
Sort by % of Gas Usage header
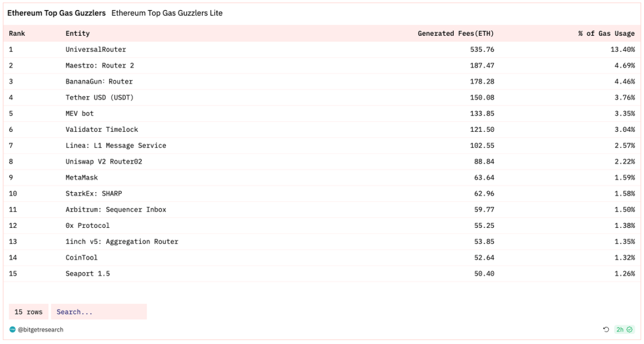[607, 34]
